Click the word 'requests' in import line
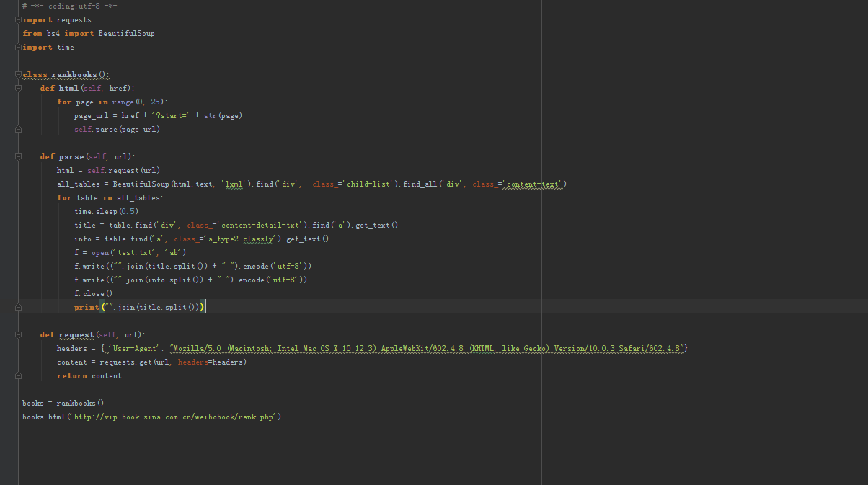This screenshot has height=485, width=868. click(x=74, y=19)
